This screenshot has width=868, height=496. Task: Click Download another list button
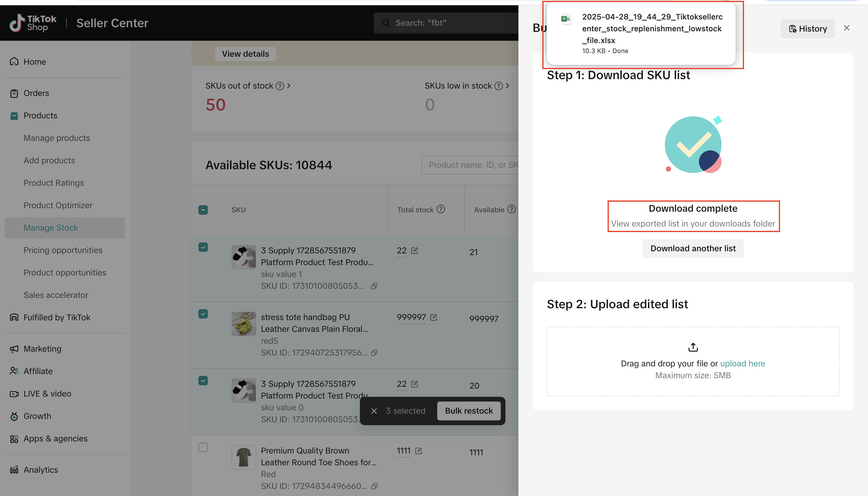click(693, 248)
